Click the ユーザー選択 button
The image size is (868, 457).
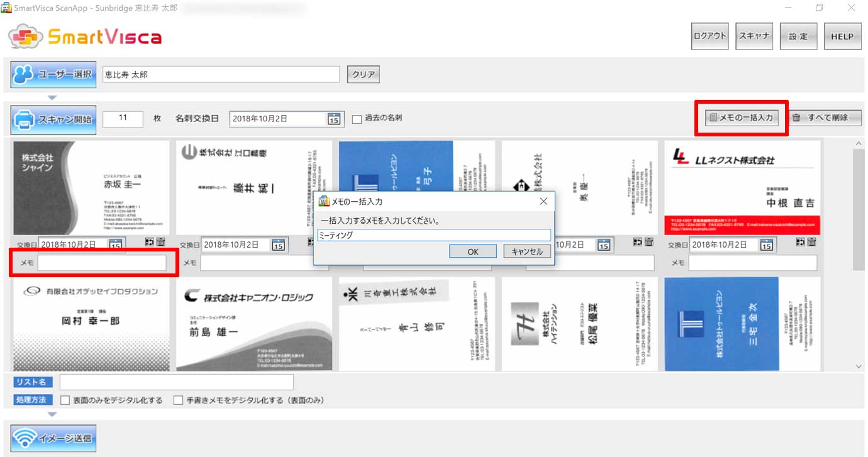(x=53, y=74)
